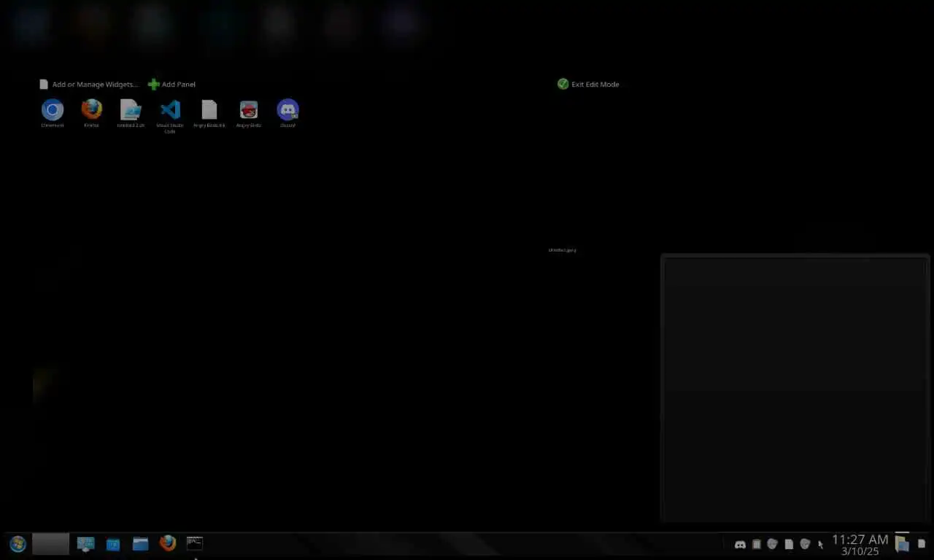Screen dimensions: 934x560
Task: Open the Visual Studio Code desktop shortcut
Action: (170, 110)
